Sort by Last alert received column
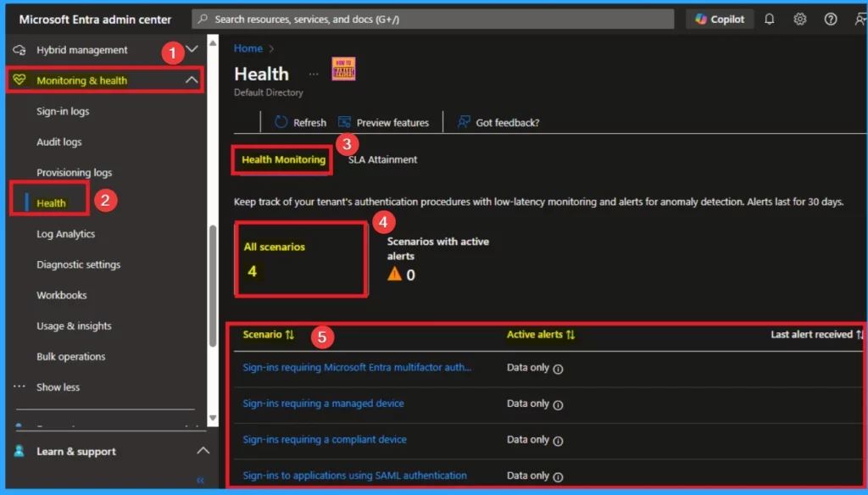 [x=817, y=335]
